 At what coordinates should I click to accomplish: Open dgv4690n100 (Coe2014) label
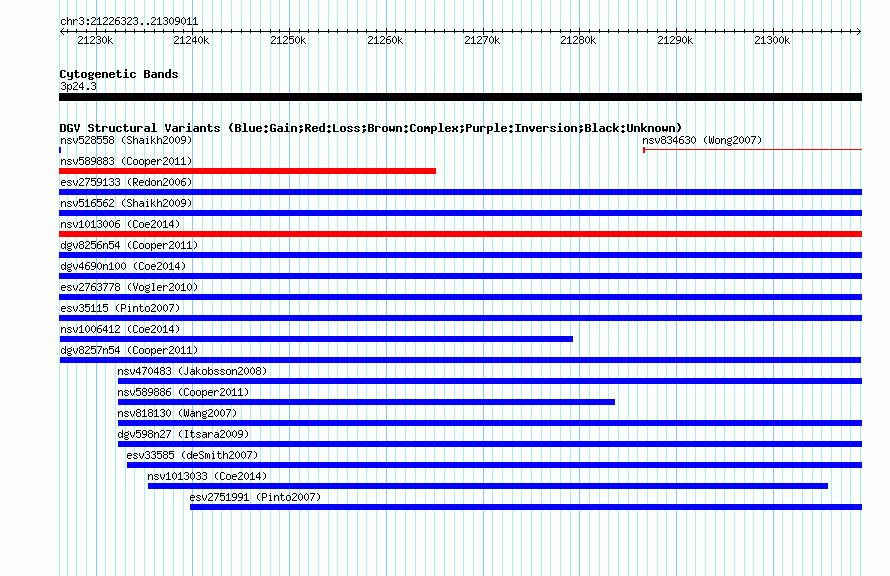123,266
